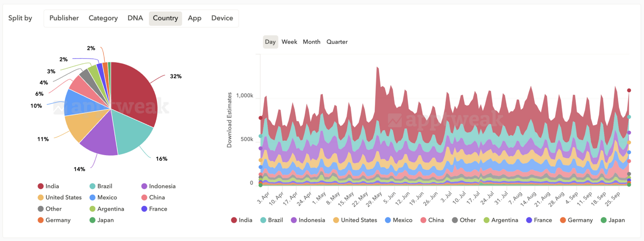Toggle Germany in pie chart legend
This screenshot has height=241, width=644.
pyautogui.click(x=54, y=220)
